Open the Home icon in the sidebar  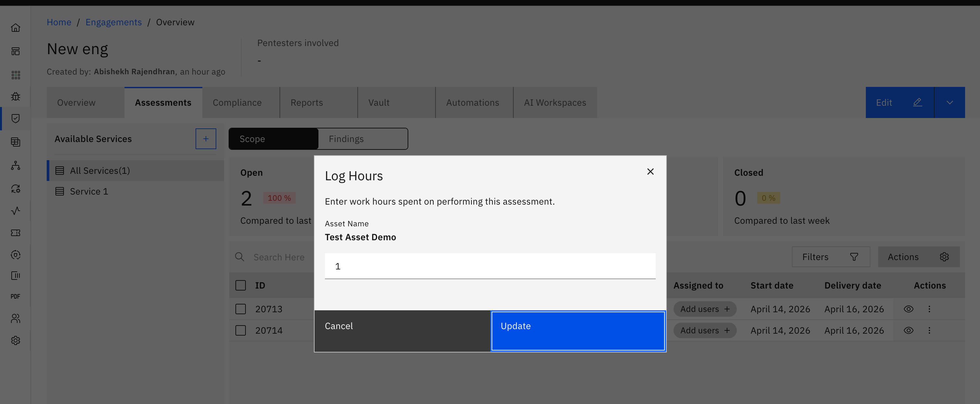coord(16,28)
